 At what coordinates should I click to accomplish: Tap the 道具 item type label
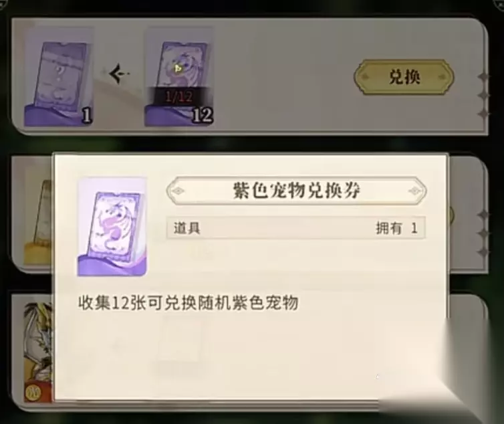pos(186,228)
